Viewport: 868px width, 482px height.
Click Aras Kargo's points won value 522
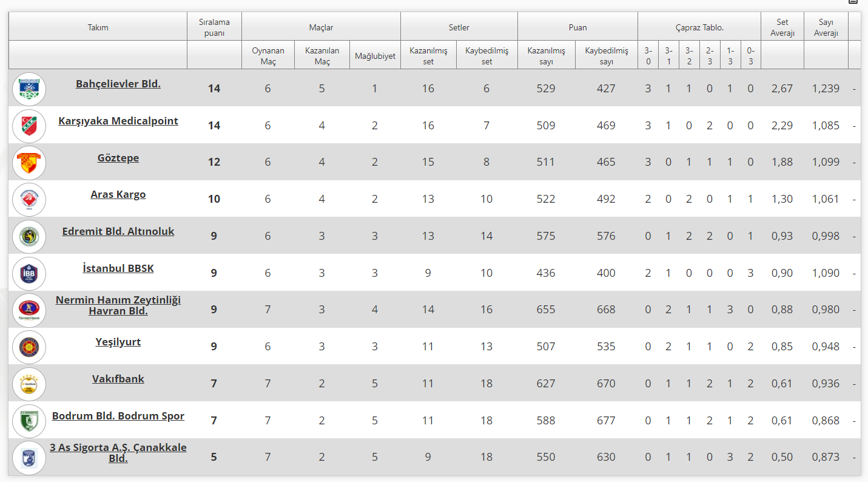pyautogui.click(x=546, y=199)
